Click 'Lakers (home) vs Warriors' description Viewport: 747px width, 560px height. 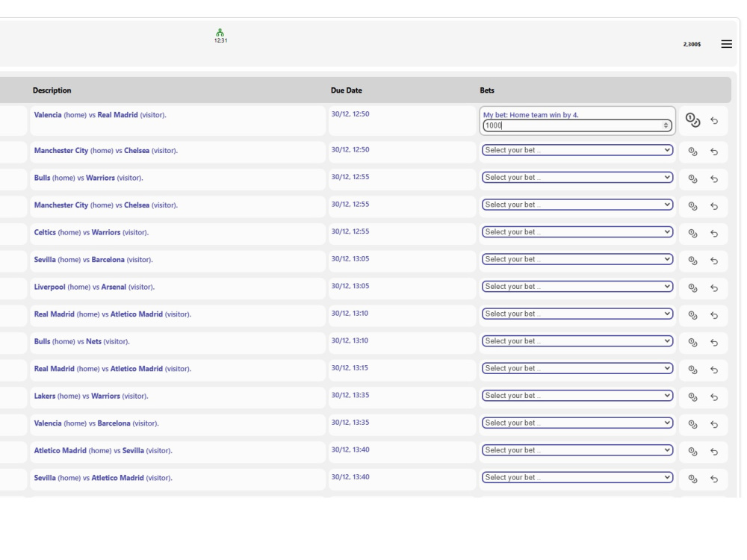tap(91, 396)
